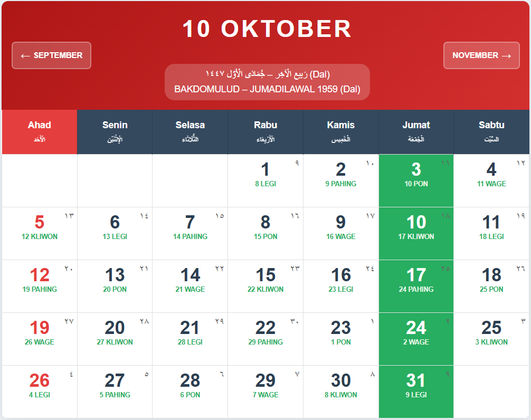Go to next month November

[481, 55]
